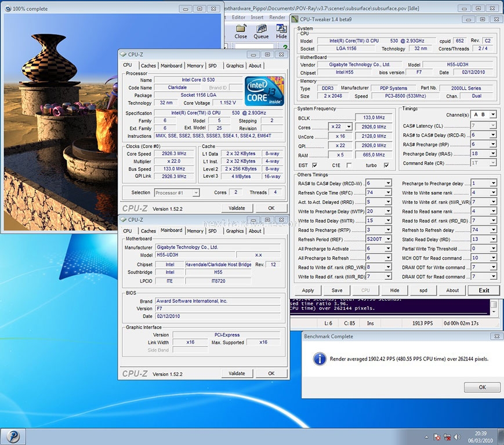Select the SPD tab in lower CPU-Z
Image resolution: width=504 pixels, height=445 pixels.
point(212,231)
